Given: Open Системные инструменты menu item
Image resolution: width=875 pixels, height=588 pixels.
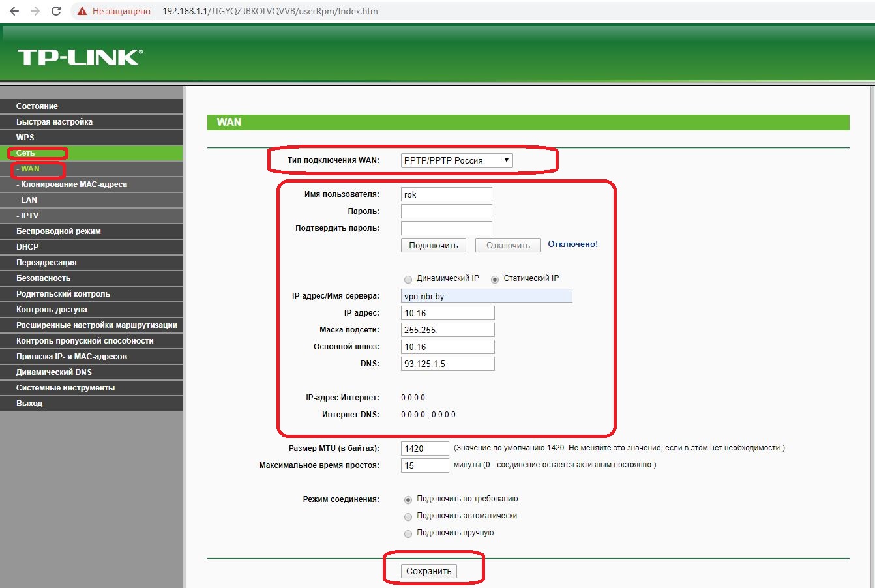Looking at the screenshot, I should click(91, 388).
